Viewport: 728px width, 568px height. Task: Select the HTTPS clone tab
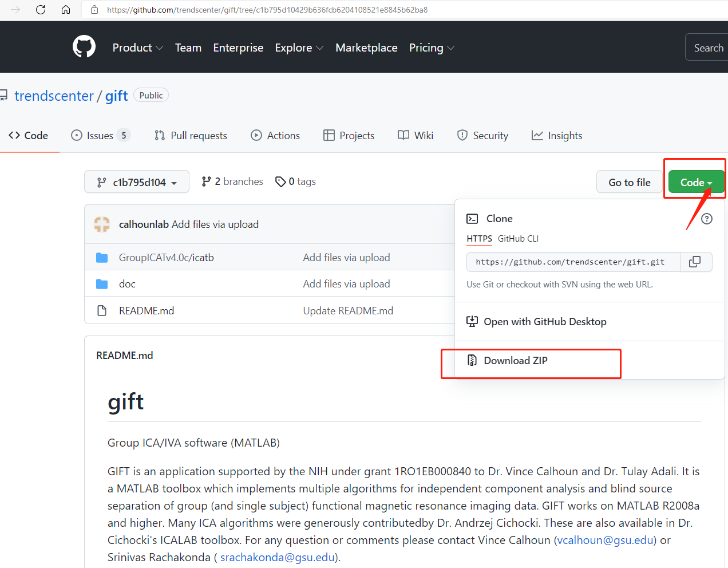tap(479, 239)
